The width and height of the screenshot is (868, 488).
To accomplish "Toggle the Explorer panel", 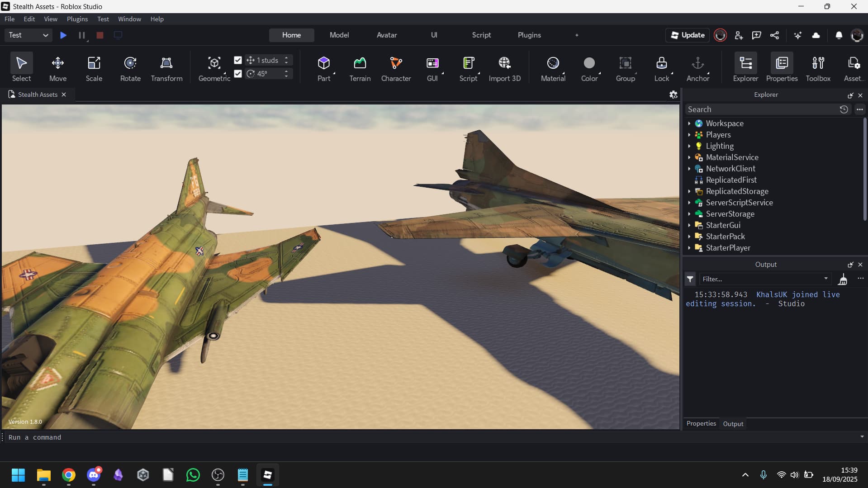I will 745,68.
